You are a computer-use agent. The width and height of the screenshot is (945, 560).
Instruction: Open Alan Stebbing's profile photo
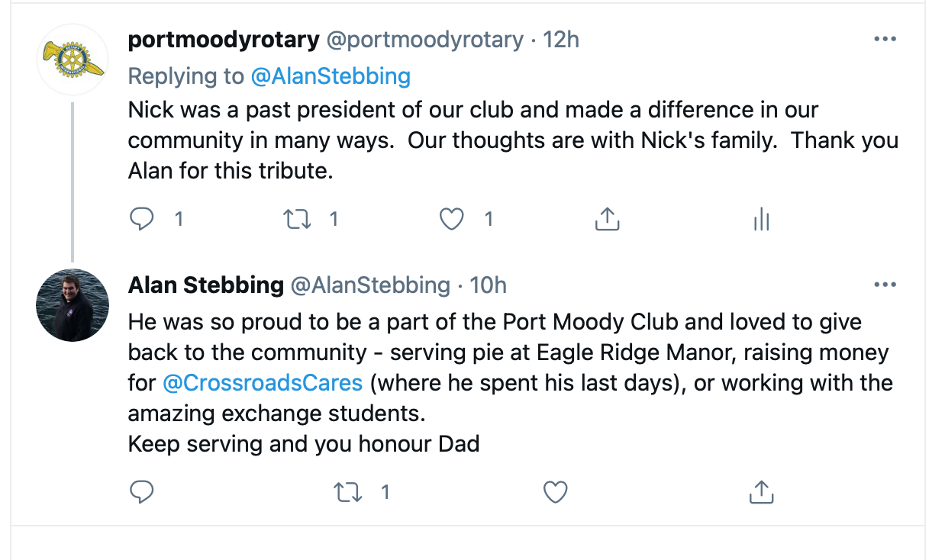pos(73,304)
